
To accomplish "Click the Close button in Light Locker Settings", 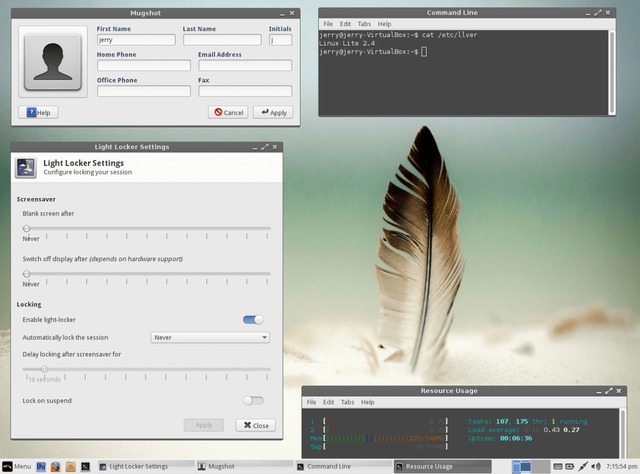I will pos(256,425).
